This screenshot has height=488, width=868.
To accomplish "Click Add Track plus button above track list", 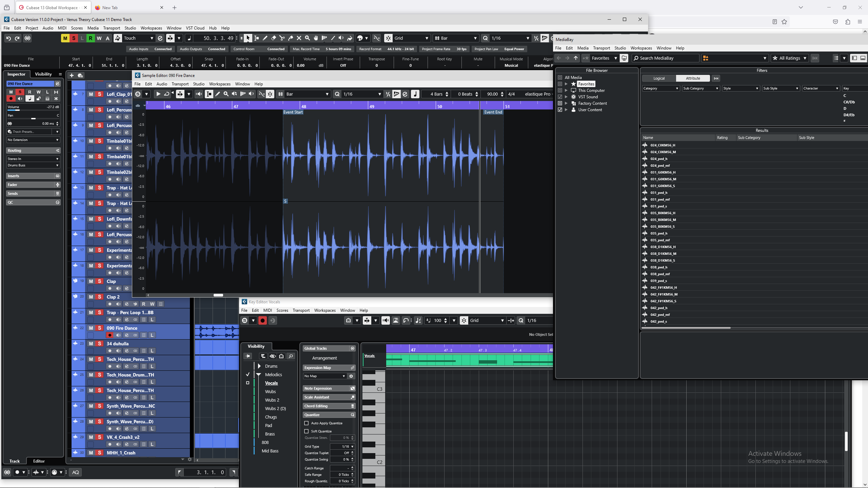I will coord(72,76).
